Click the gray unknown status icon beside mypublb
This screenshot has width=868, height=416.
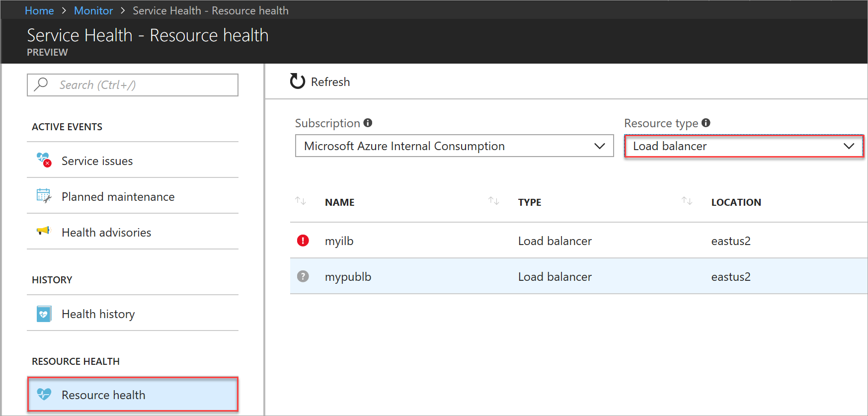303,276
